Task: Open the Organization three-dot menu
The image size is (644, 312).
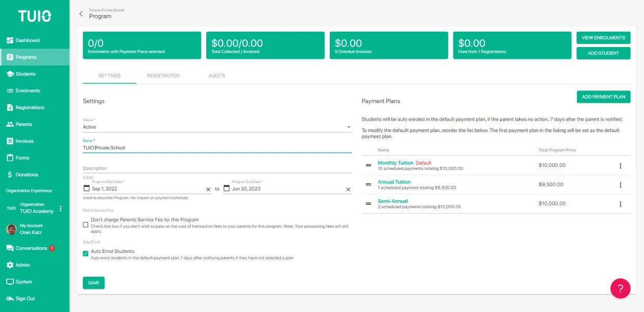Action: tap(61, 209)
